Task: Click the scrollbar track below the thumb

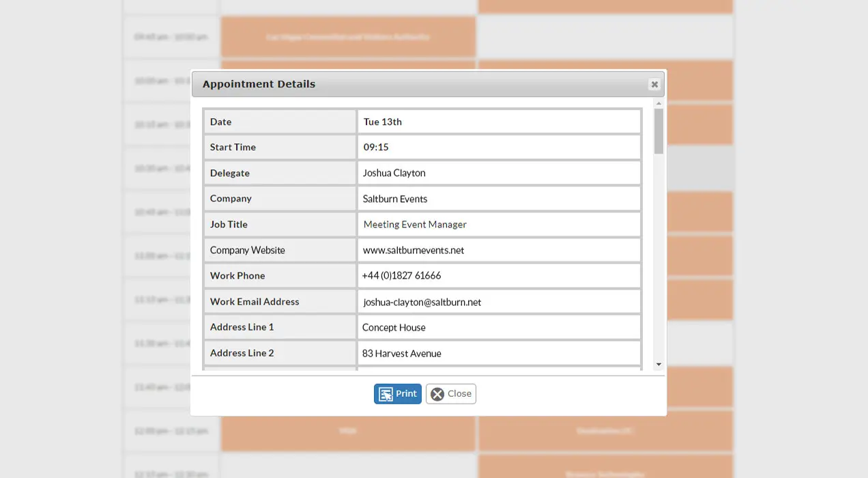Action: (x=658, y=259)
